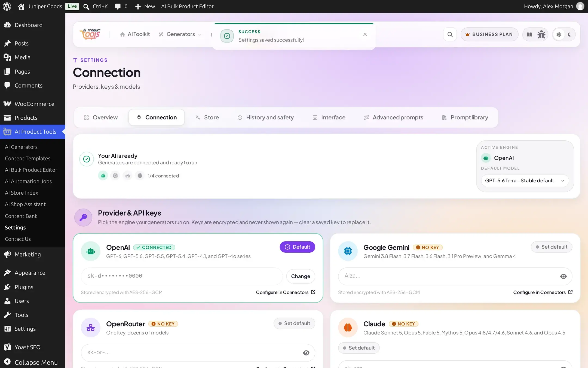The width and height of the screenshot is (588, 368).
Task: Open the AI Product Tools logo
Action: (x=90, y=34)
